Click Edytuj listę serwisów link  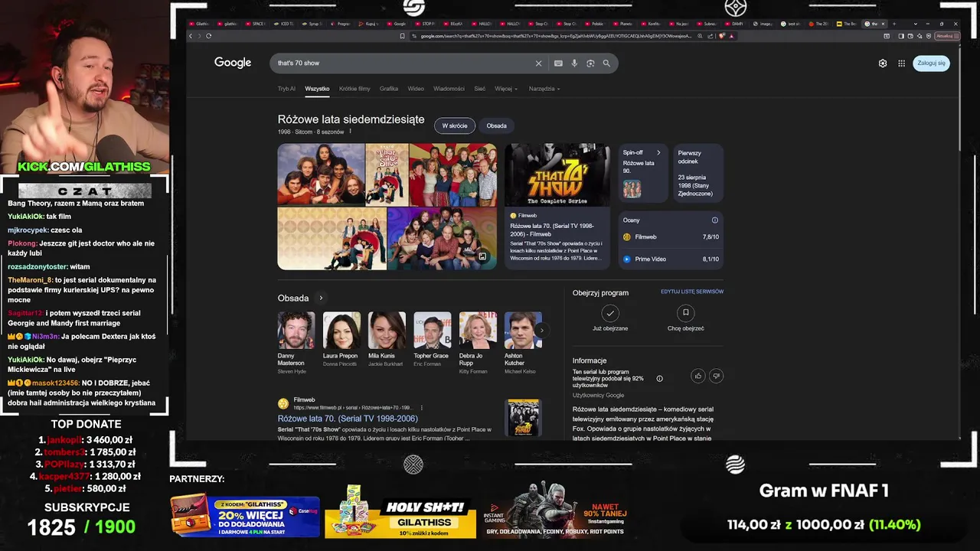pyautogui.click(x=692, y=292)
